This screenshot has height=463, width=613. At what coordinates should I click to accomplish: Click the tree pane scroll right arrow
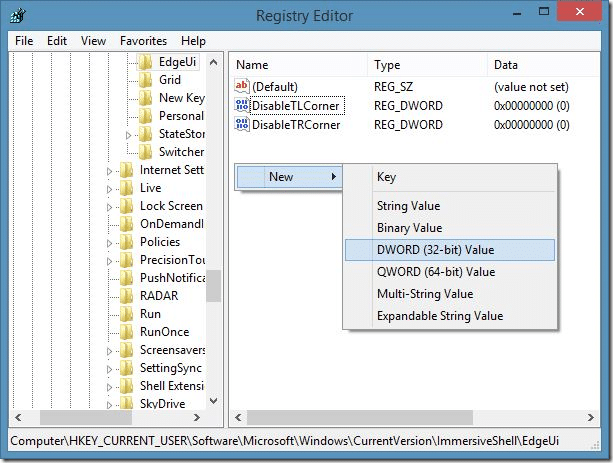(197, 418)
